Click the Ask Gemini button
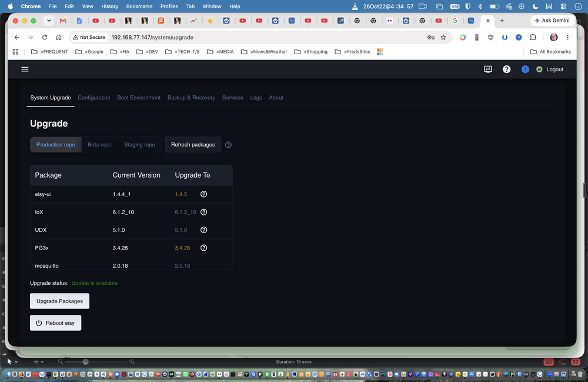Viewport: 588px width, 382px height. coord(552,21)
